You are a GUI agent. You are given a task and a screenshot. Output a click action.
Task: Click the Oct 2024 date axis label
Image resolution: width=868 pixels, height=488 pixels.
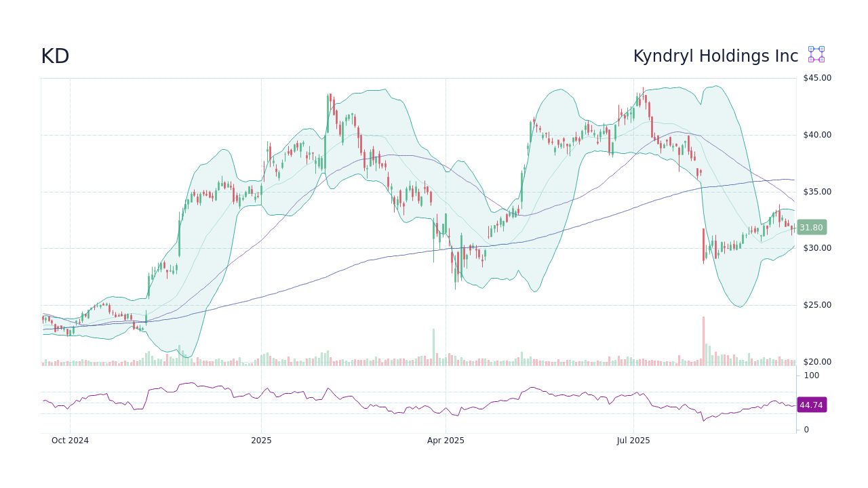point(70,440)
